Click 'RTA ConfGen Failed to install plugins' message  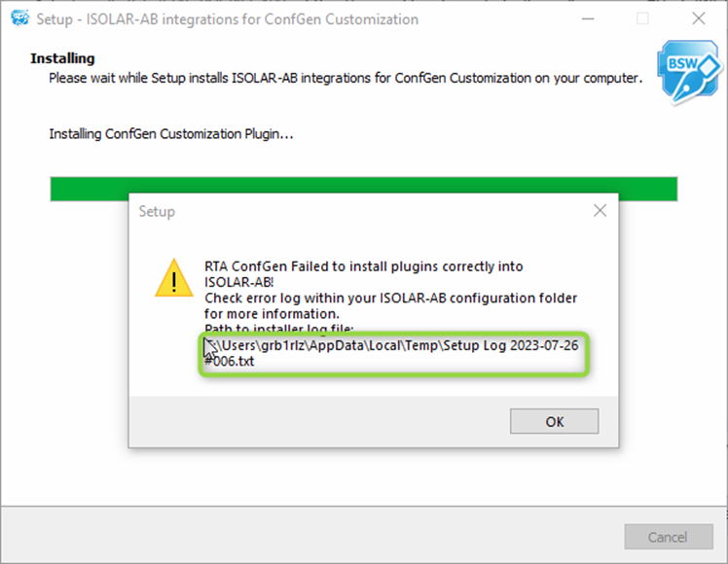point(364,274)
